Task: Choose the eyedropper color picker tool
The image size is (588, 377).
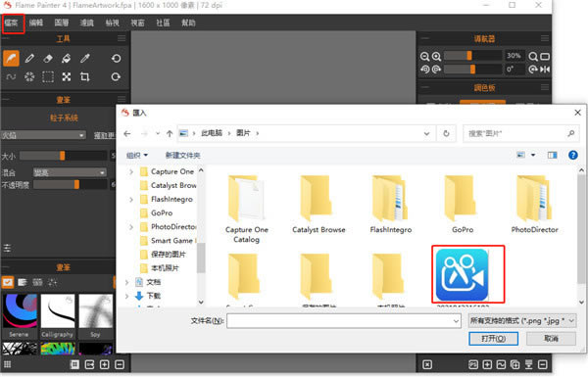Action: point(85,59)
